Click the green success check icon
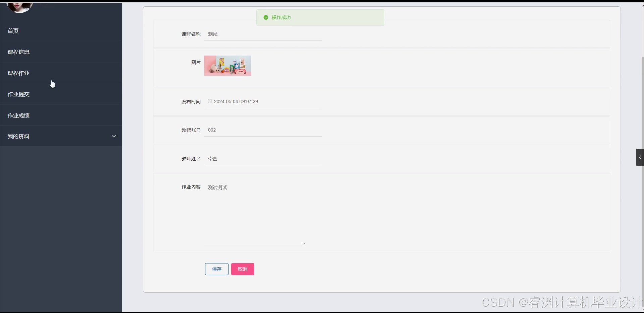644x313 pixels. (266, 17)
